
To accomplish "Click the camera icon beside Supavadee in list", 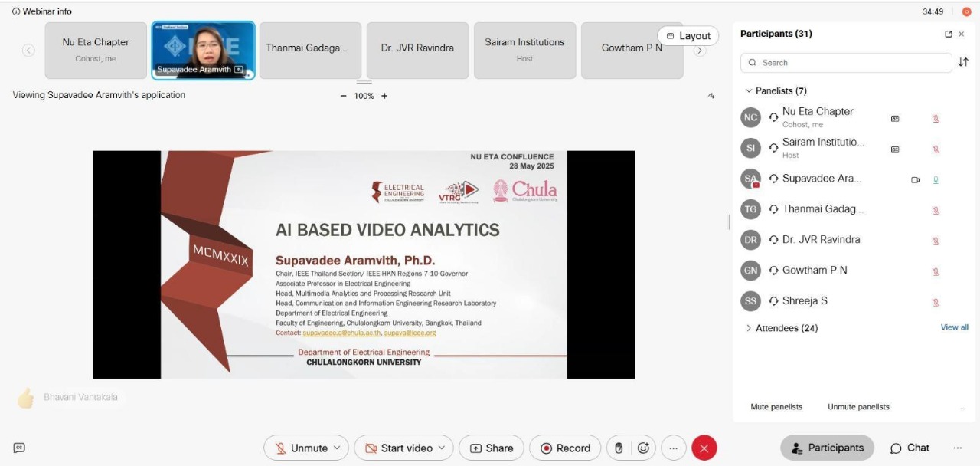I will click(x=915, y=180).
